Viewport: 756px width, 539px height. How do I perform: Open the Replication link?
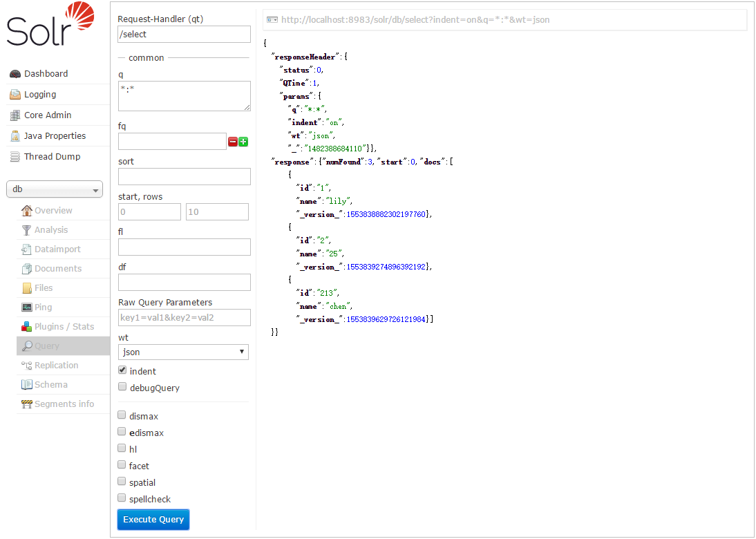pyautogui.click(x=57, y=366)
